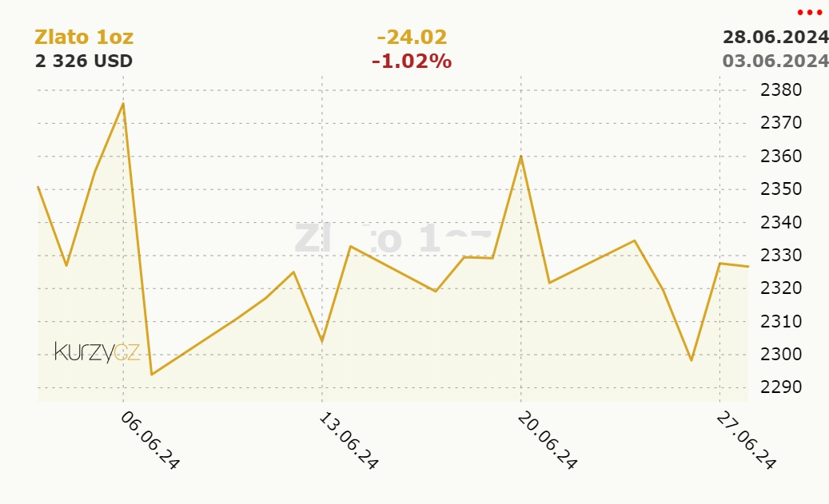Select the start date 03.06.2024

click(x=775, y=61)
